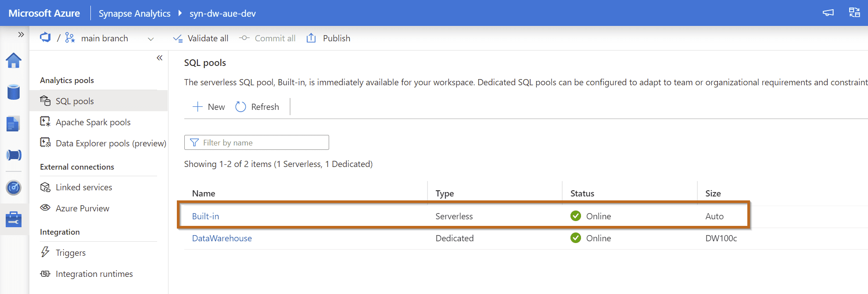The image size is (868, 294).
Task: Click the Analytics pools section heading
Action: coord(67,80)
